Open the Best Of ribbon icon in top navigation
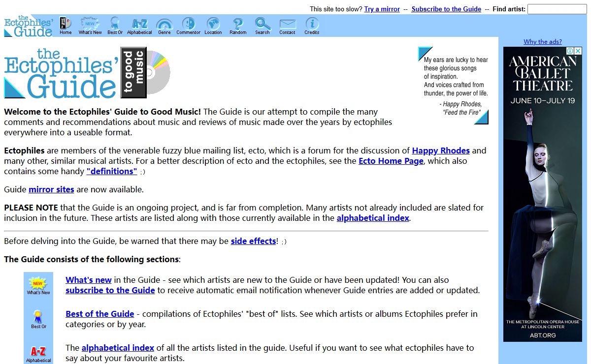 [x=115, y=26]
